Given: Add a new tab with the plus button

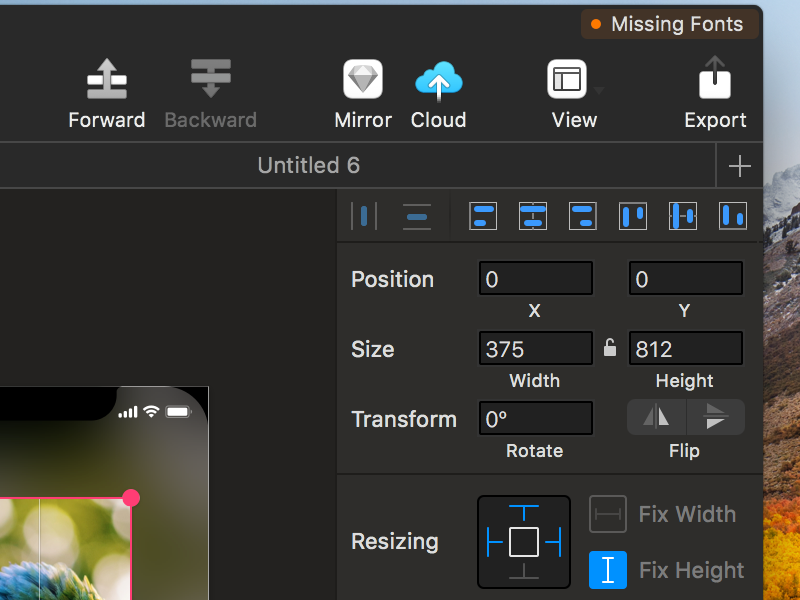Looking at the screenshot, I should point(739,166).
